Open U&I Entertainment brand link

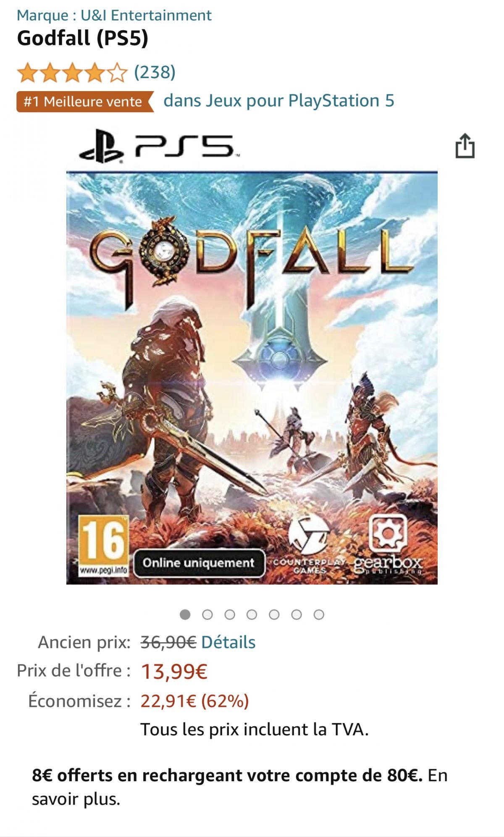tap(146, 15)
